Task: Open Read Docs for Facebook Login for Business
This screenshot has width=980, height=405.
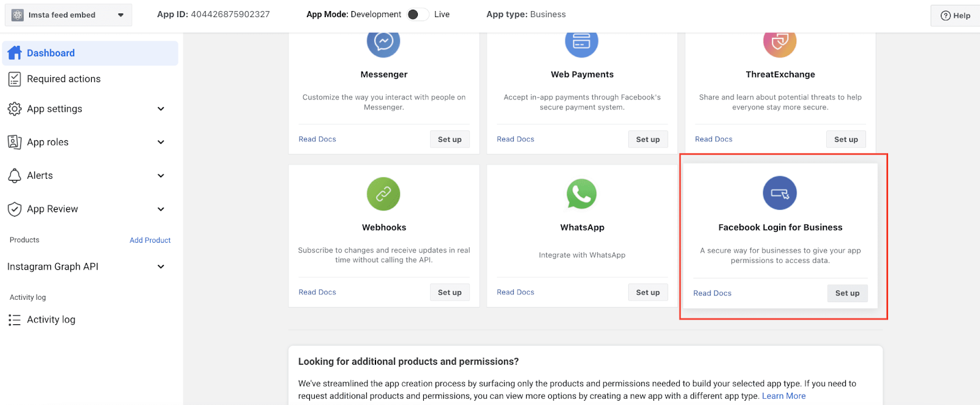Action: click(x=712, y=294)
